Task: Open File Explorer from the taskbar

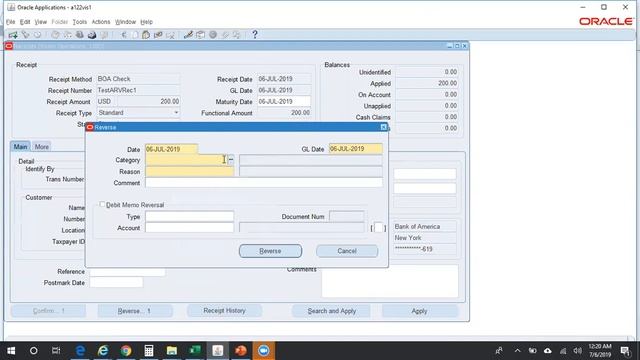Action: [172, 351]
